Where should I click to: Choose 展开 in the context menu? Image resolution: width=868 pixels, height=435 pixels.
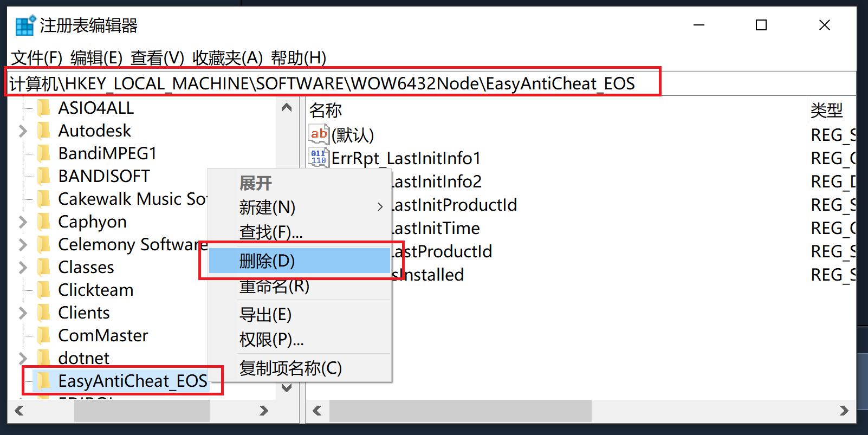(x=300, y=183)
